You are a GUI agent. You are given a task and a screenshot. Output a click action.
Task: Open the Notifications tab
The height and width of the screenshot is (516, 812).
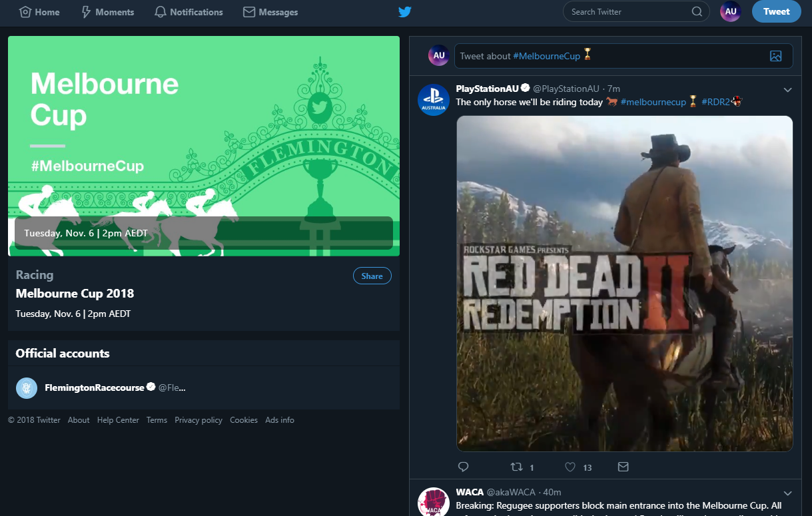click(x=189, y=12)
